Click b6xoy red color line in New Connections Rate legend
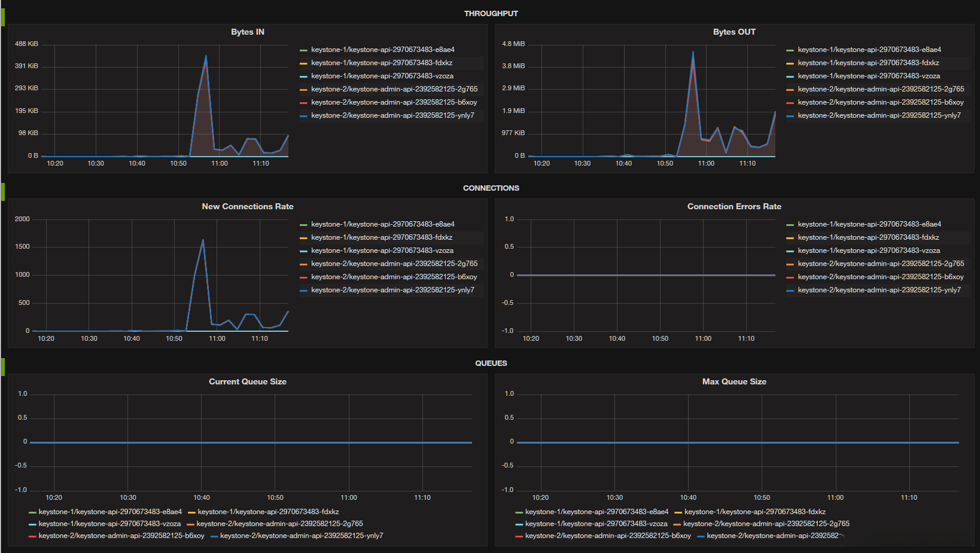The height and width of the screenshot is (553, 980). [303, 277]
